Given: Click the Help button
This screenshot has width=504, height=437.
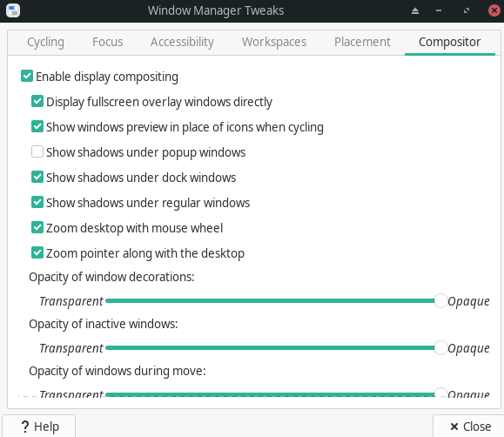Looking at the screenshot, I should tap(39, 427).
